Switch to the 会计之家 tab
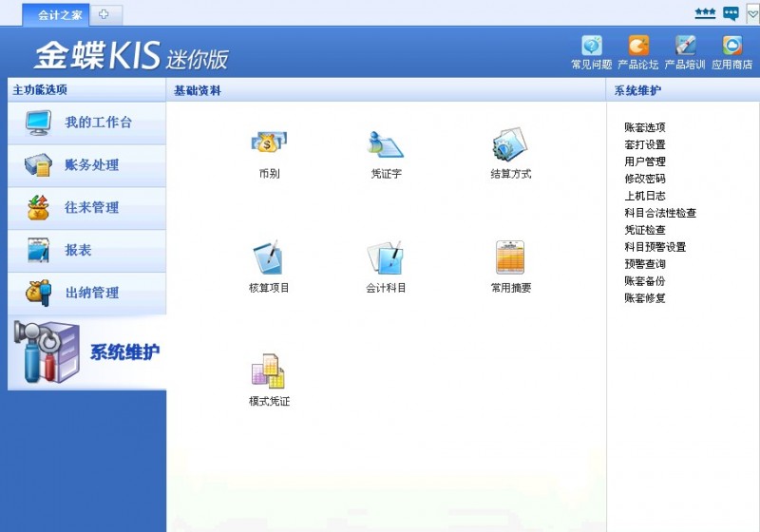This screenshot has width=760, height=532. 60,15
